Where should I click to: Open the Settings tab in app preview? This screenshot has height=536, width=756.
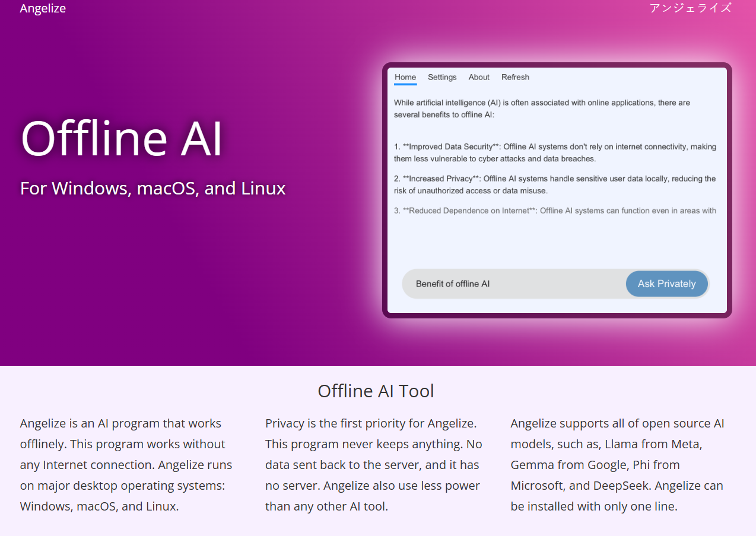coord(442,77)
